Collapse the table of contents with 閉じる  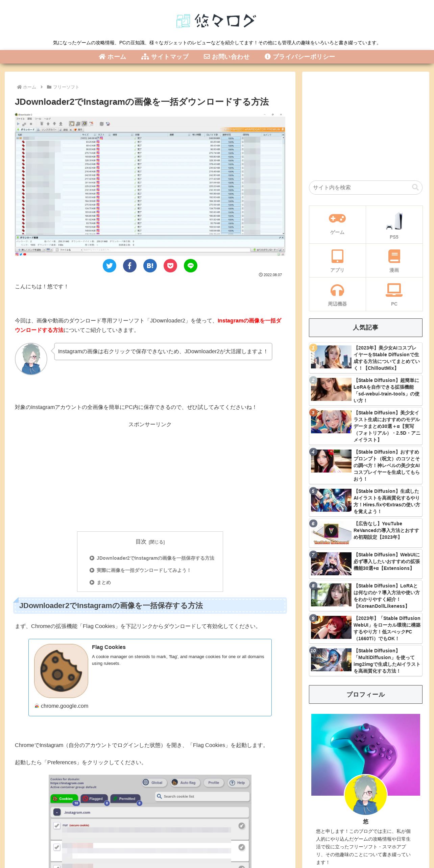[157, 542]
